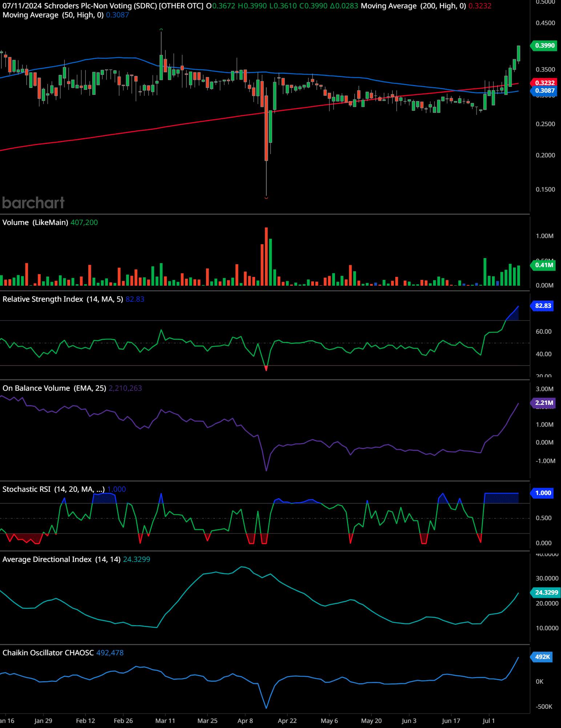Select the Volume (LikeMain) indicator title
Viewport: 561px width, 728px height.
[35, 222]
